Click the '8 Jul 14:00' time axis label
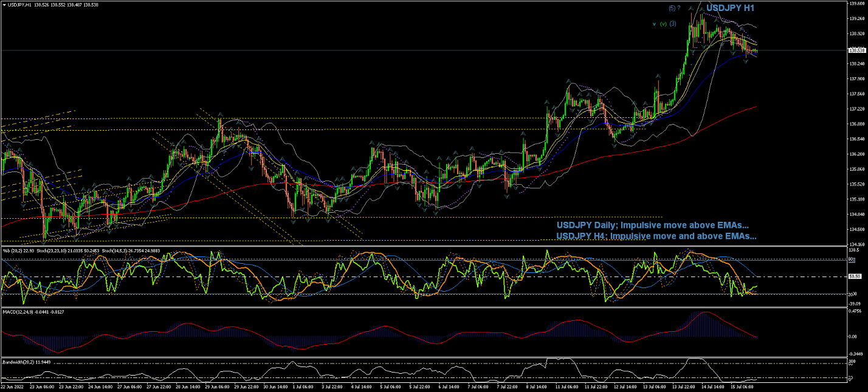This screenshot has width=868, height=392. coord(537,387)
